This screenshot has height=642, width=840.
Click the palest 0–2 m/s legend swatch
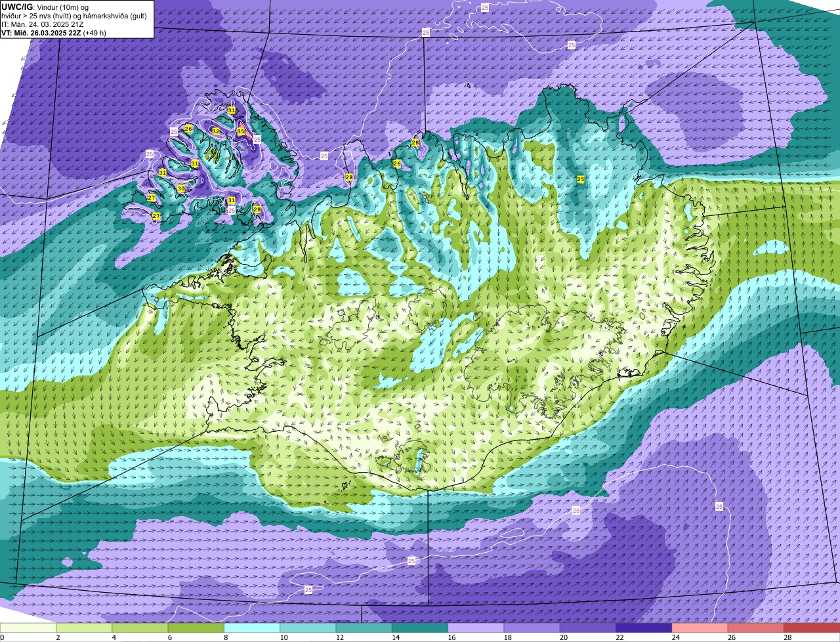pyautogui.click(x=28, y=628)
